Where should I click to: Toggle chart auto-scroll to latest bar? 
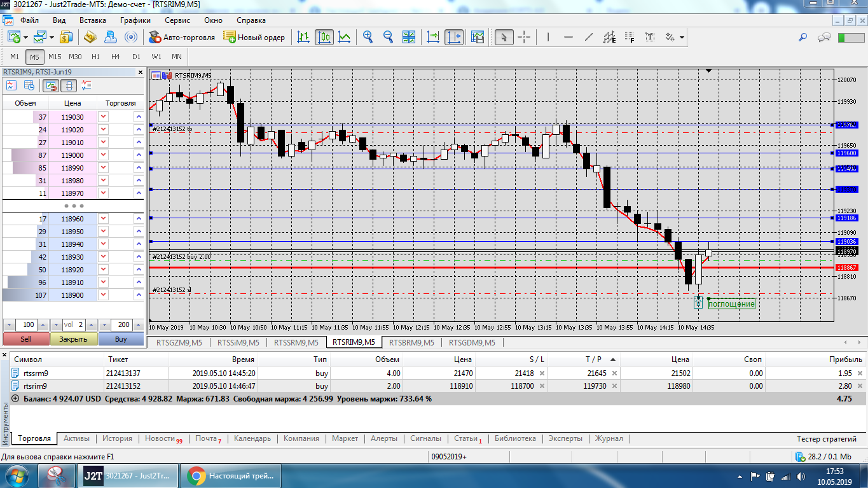coord(433,38)
